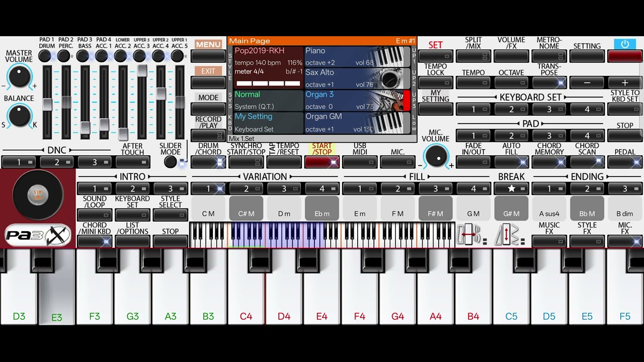
Task: Toggle Chord Memory
Action: pyautogui.click(x=549, y=162)
